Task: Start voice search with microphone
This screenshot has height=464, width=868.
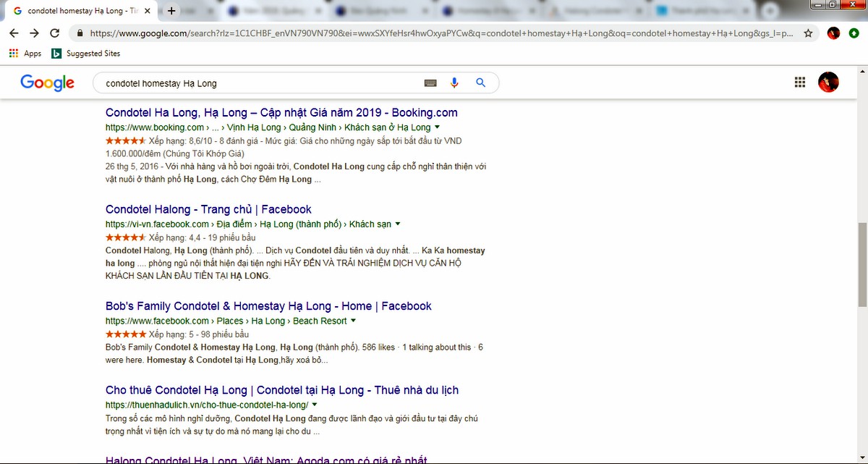Action: tap(454, 83)
